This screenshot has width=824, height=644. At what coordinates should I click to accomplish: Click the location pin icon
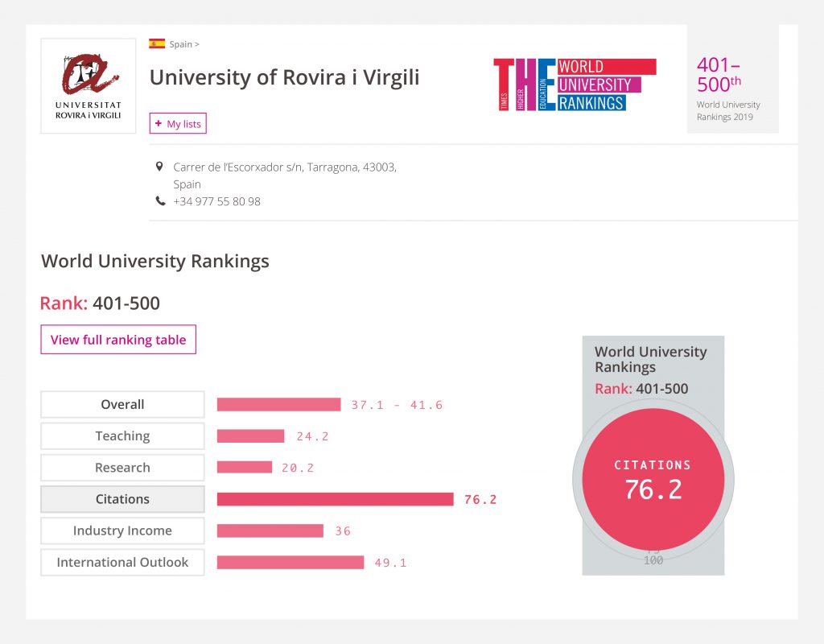click(x=159, y=167)
